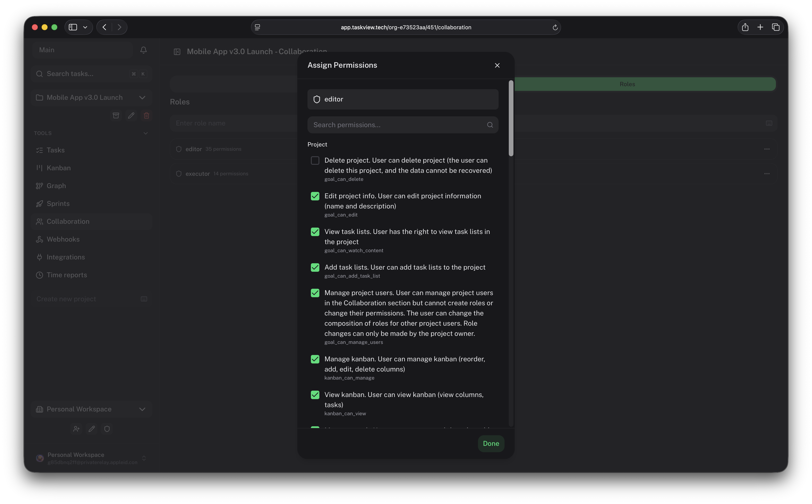This screenshot has width=812, height=504.
Task: Open Time reports
Action: (x=92, y=275)
